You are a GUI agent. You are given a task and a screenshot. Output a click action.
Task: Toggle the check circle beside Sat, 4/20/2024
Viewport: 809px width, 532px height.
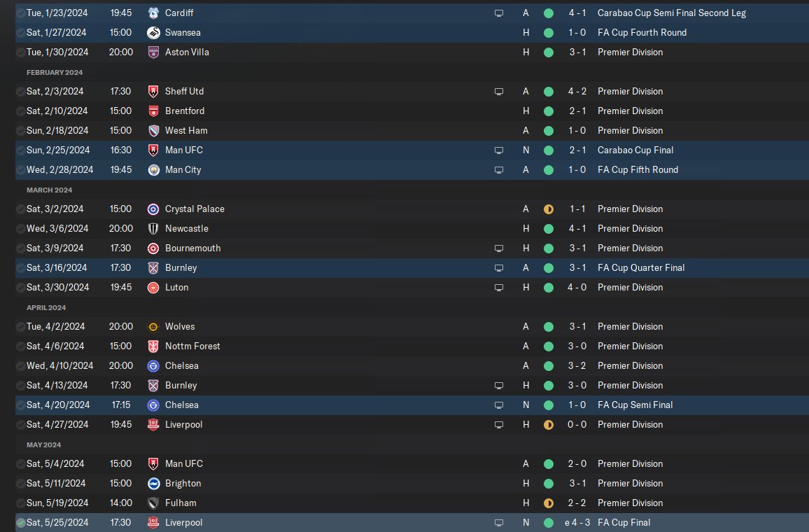(20, 405)
